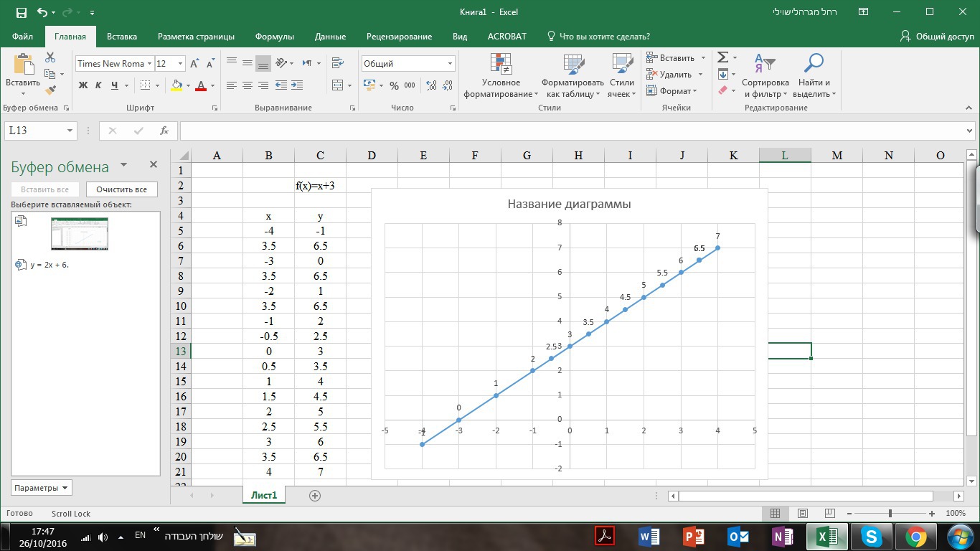The height and width of the screenshot is (551, 980).
Task: Click the yellow fill color button
Action: click(176, 85)
